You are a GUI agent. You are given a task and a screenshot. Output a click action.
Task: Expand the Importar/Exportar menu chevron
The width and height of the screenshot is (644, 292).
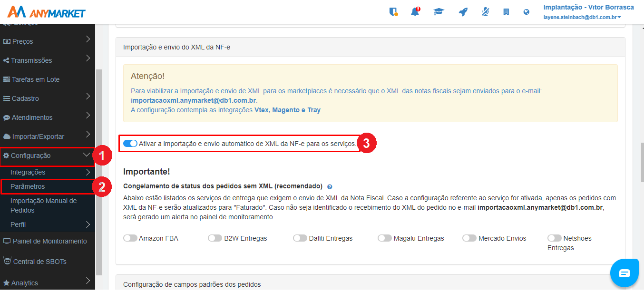88,135
